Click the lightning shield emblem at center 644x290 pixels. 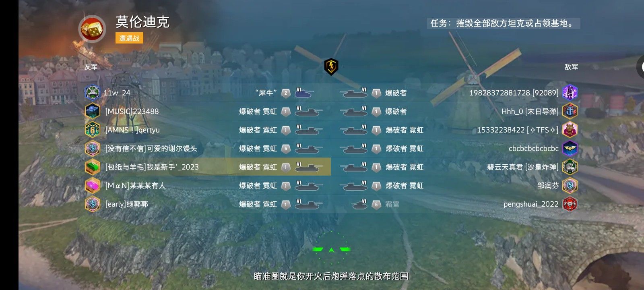tap(331, 66)
